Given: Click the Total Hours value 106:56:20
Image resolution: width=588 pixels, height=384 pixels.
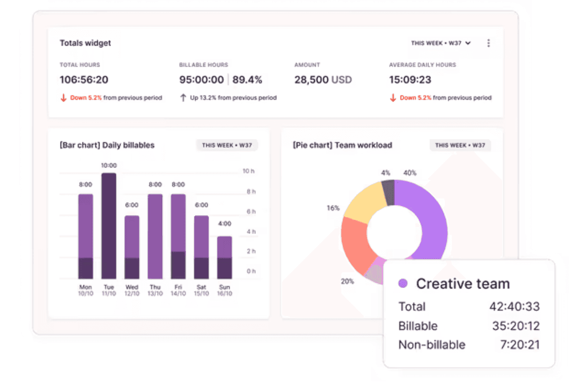Looking at the screenshot, I should (x=84, y=80).
